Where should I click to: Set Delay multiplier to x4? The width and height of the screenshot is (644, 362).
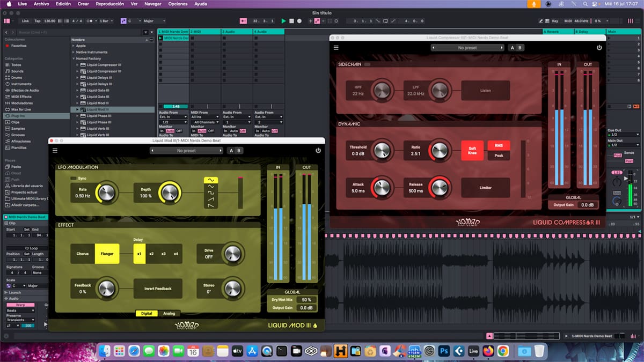[175, 254]
